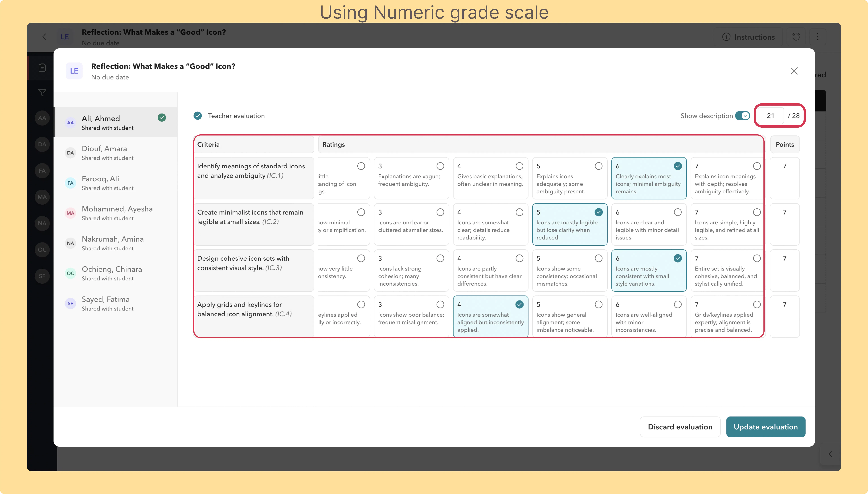Close the evaluation dialog
The height and width of the screenshot is (494, 868).
pos(794,71)
